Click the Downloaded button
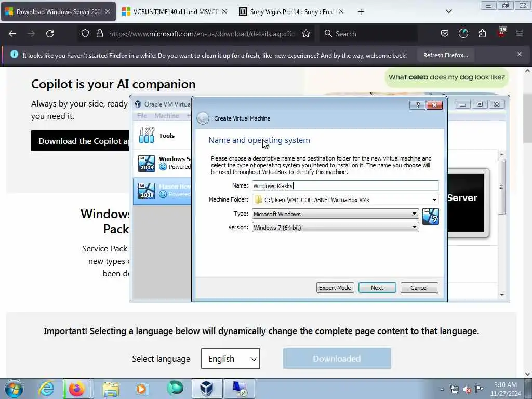Viewport: 532px width, 399px height. (337, 358)
